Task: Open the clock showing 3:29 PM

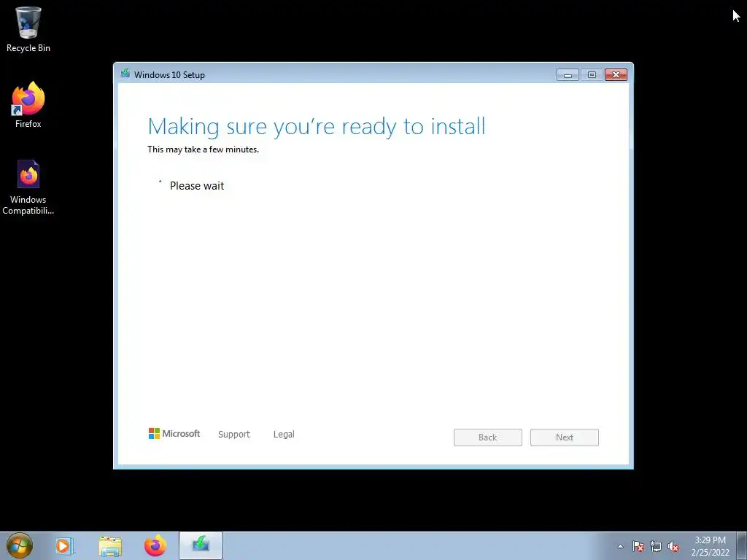Action: tap(710, 546)
